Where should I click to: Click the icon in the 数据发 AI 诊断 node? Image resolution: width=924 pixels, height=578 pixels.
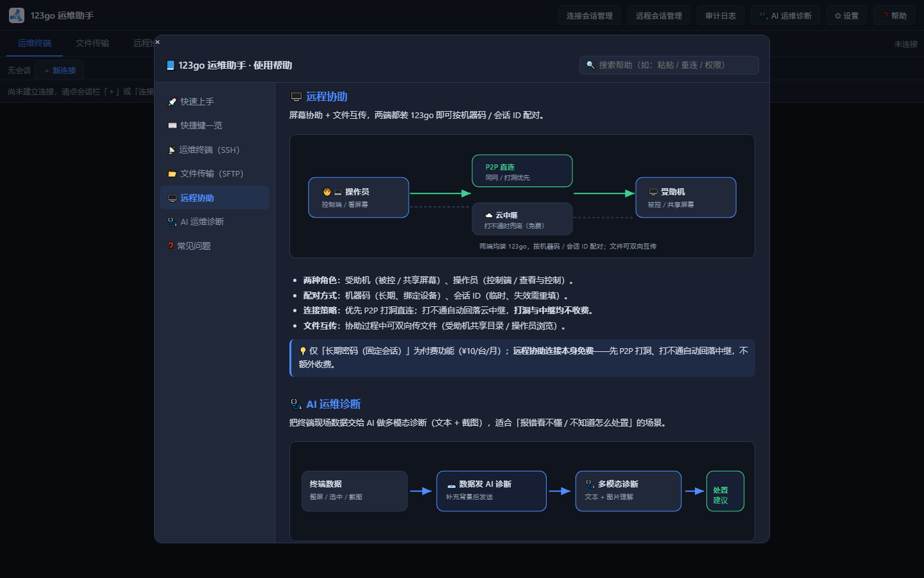pos(452,484)
